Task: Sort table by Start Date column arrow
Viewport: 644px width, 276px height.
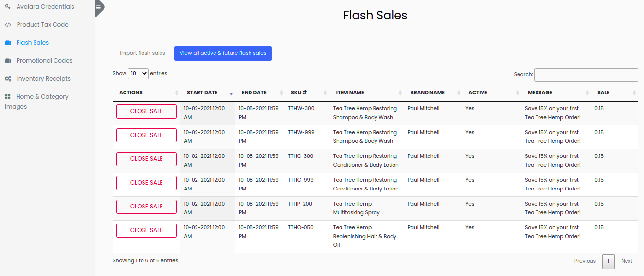Action: (x=231, y=93)
